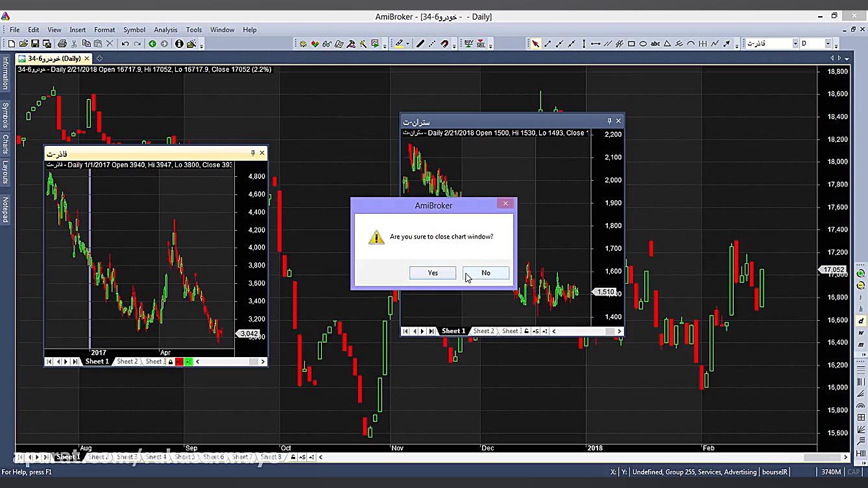Open the File menu

click(x=14, y=30)
